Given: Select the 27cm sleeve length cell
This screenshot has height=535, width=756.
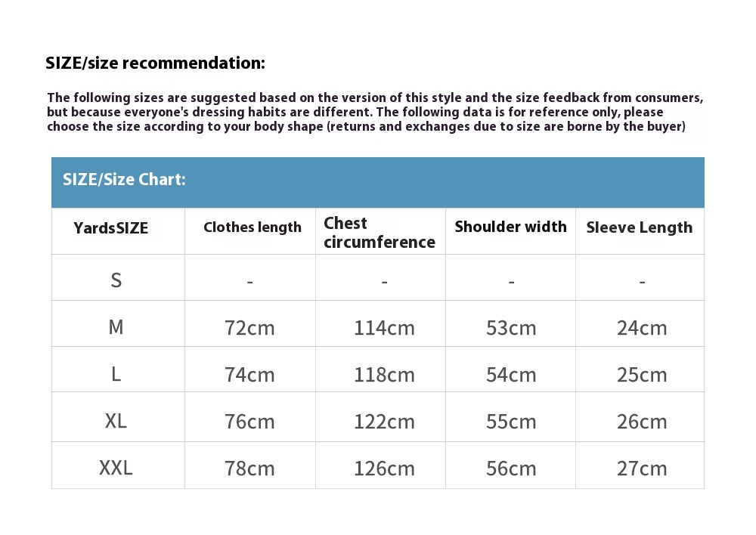Looking at the screenshot, I should click(x=642, y=469).
